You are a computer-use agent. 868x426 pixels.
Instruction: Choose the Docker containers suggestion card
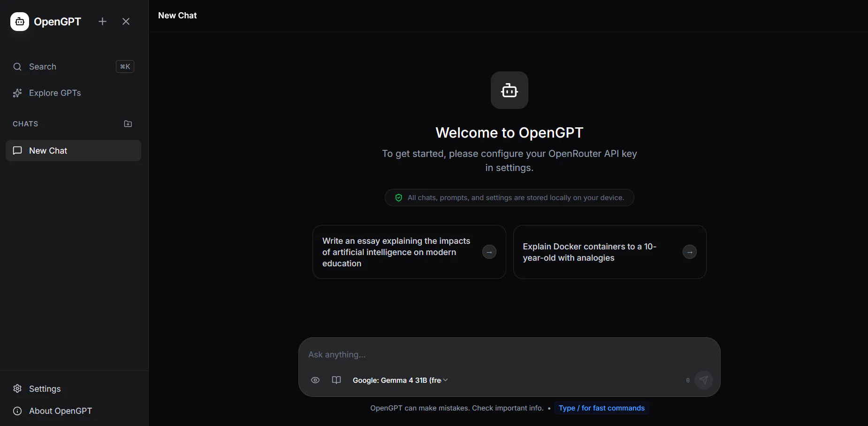click(610, 252)
